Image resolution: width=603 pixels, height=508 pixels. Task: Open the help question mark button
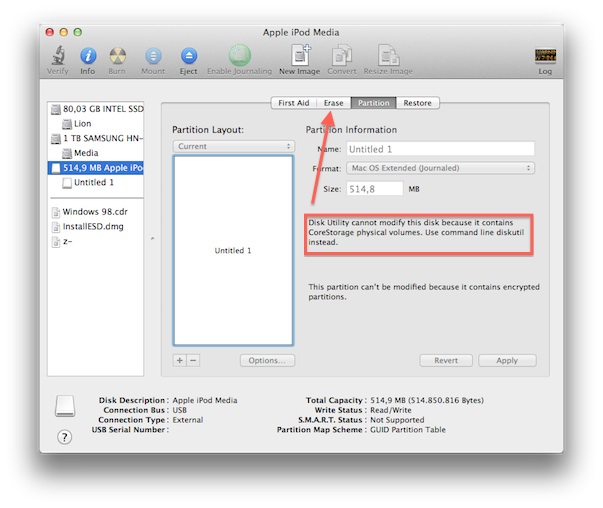click(65, 437)
